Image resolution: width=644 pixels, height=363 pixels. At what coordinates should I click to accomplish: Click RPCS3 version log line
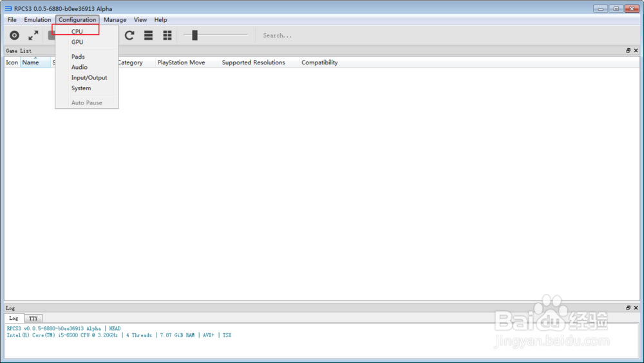(64, 328)
